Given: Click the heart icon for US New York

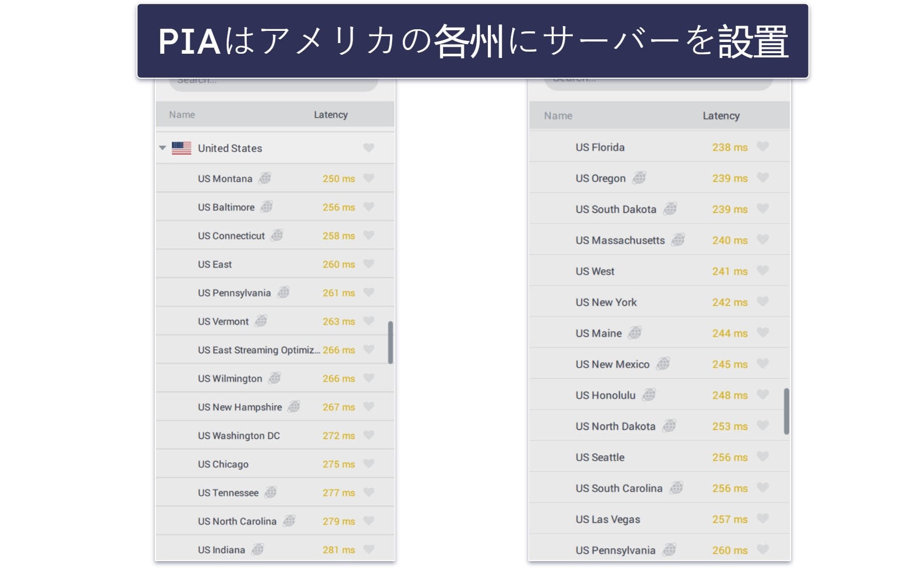Looking at the screenshot, I should tap(763, 302).
